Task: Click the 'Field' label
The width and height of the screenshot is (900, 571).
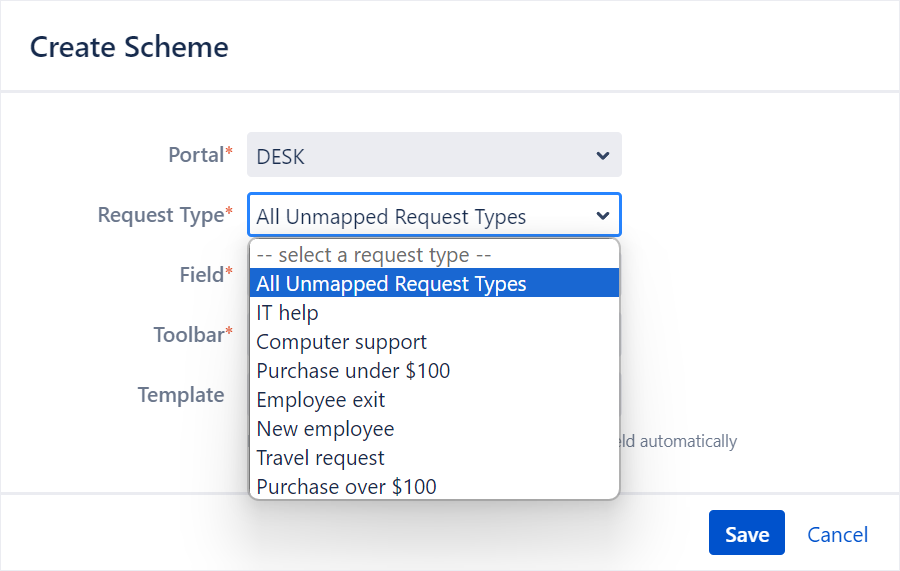Action: [200, 274]
